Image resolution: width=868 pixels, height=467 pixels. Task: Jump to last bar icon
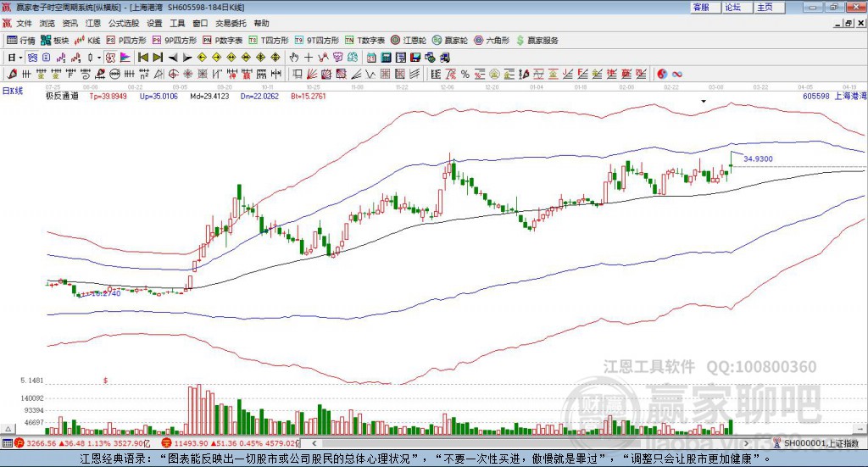pos(158,58)
